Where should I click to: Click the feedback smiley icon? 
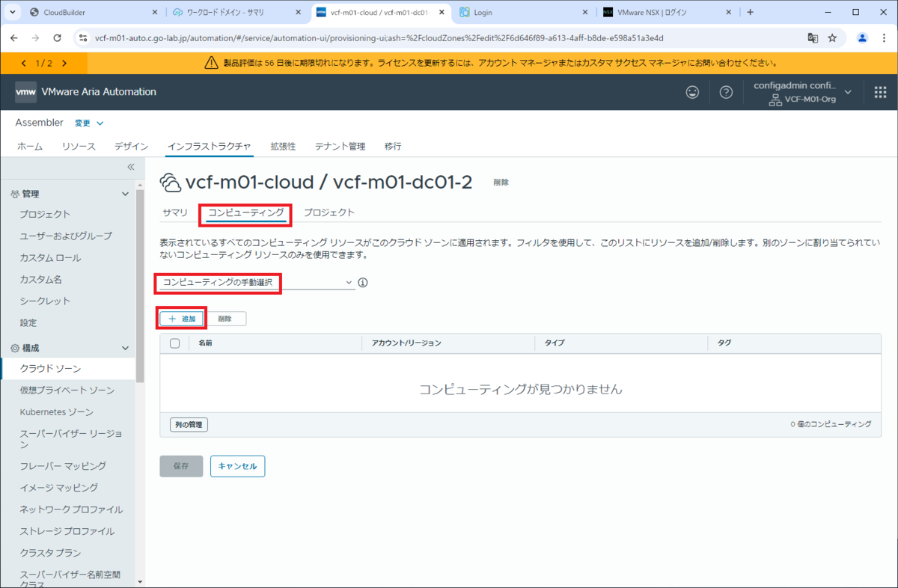click(693, 92)
